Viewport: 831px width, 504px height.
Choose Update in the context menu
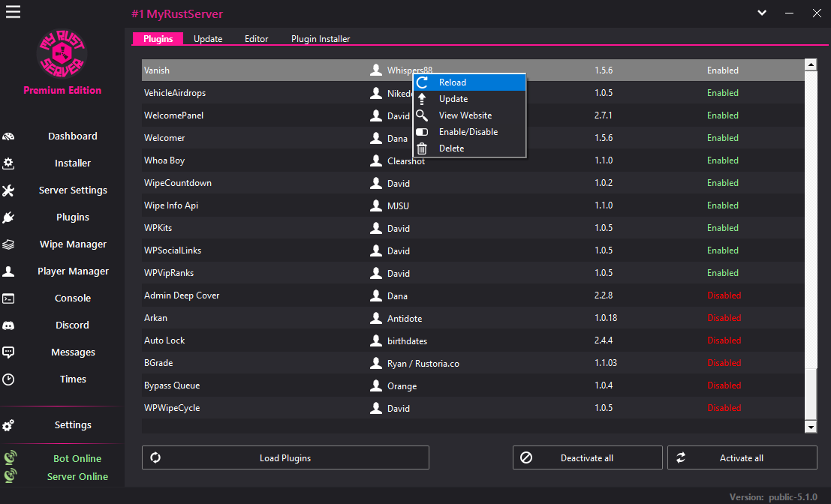[x=470, y=99]
